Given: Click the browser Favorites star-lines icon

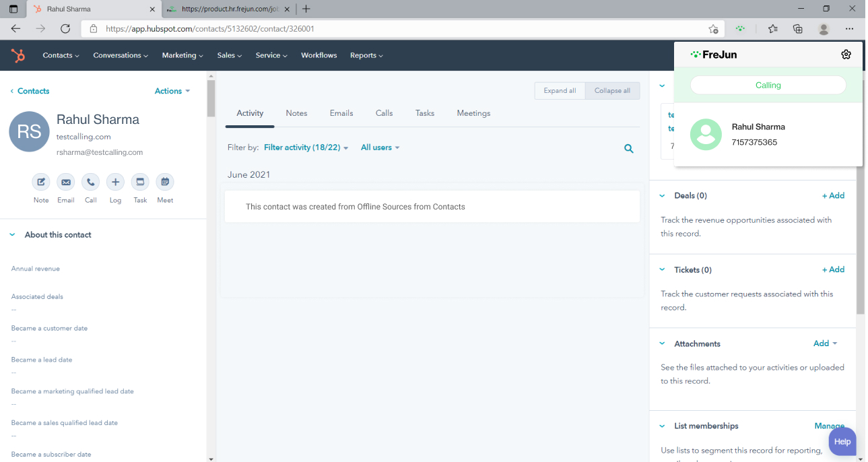Looking at the screenshot, I should 772,29.
